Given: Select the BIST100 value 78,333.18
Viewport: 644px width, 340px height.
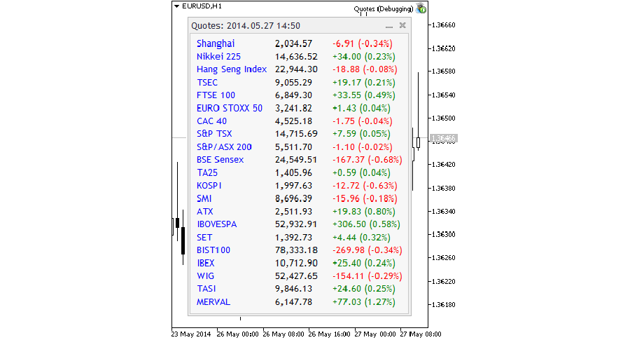Looking at the screenshot, I should [296, 250].
